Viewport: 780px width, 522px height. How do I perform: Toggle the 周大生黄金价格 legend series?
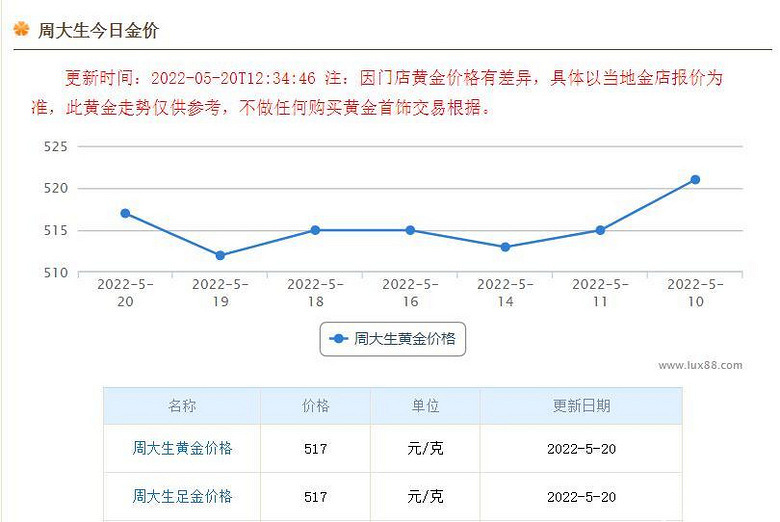[392, 339]
